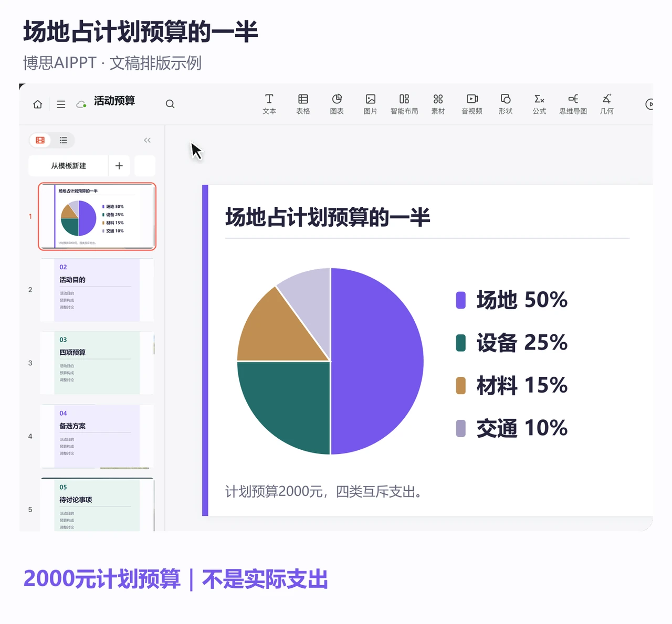Select the legend text 交通 10%
This screenshot has height=624, width=672.
(x=522, y=428)
